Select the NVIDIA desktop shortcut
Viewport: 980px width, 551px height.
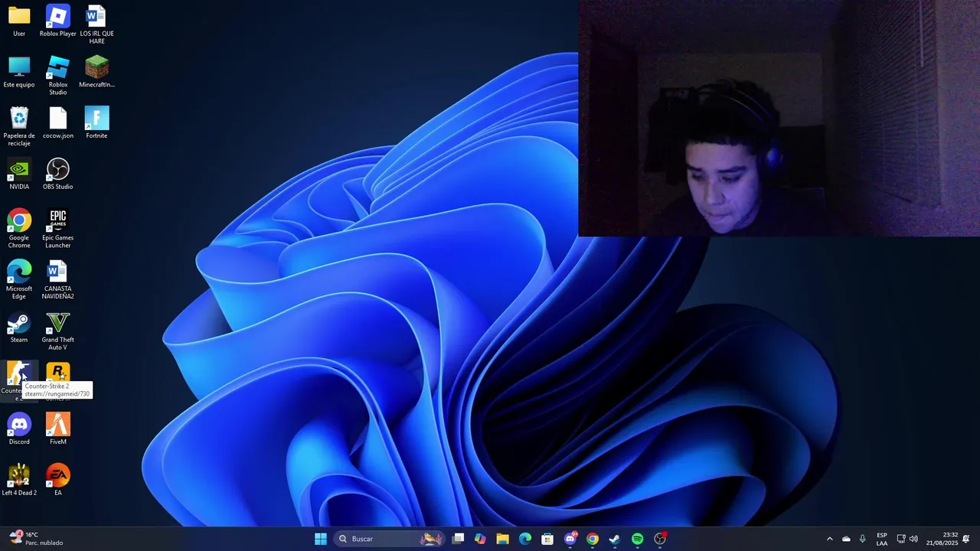point(19,174)
